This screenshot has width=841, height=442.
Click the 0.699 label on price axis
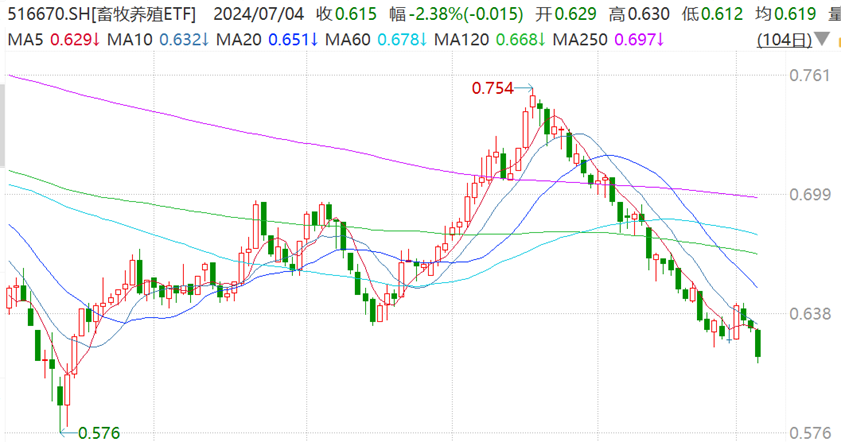tap(810, 194)
